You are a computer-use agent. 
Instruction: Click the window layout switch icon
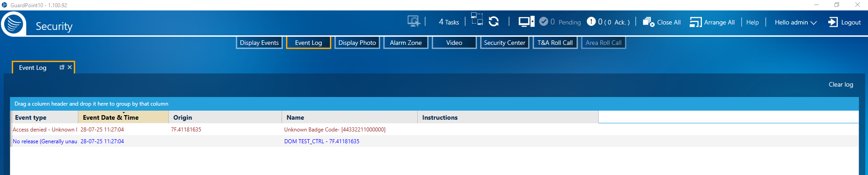[477, 19]
